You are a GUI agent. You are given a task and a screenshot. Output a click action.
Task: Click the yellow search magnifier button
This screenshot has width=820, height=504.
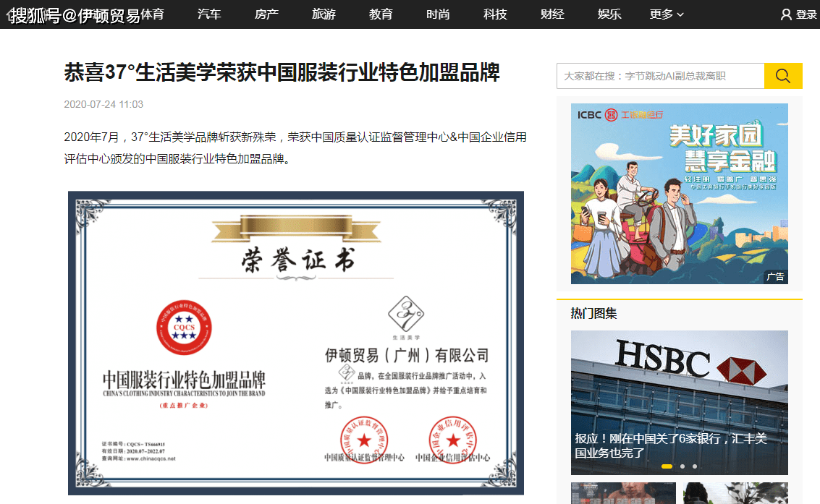[783, 76]
